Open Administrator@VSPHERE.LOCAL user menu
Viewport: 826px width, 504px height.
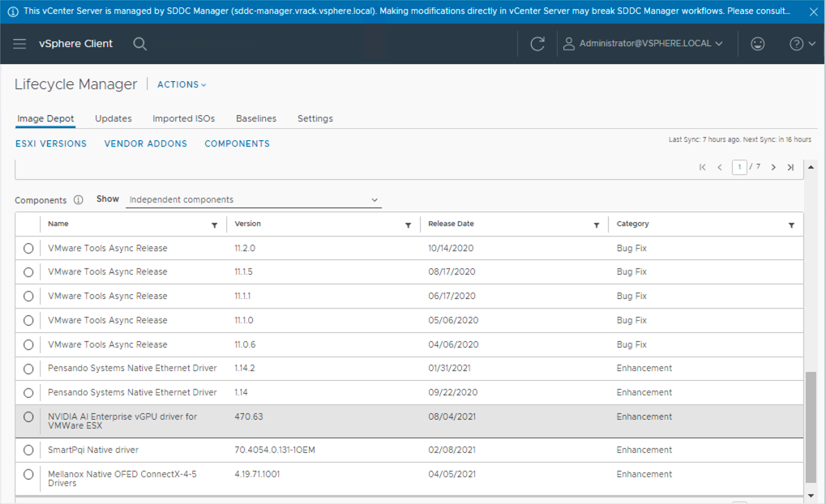click(x=643, y=44)
